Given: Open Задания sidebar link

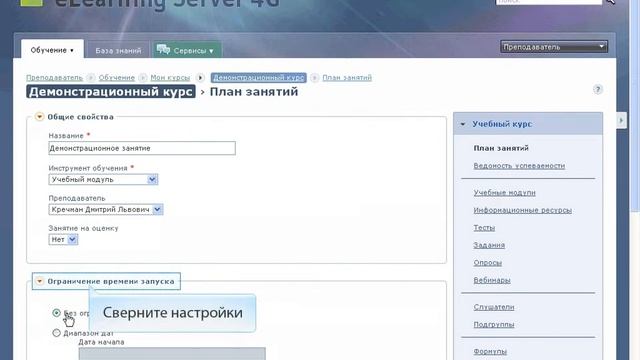Looking at the screenshot, I should [x=489, y=245].
